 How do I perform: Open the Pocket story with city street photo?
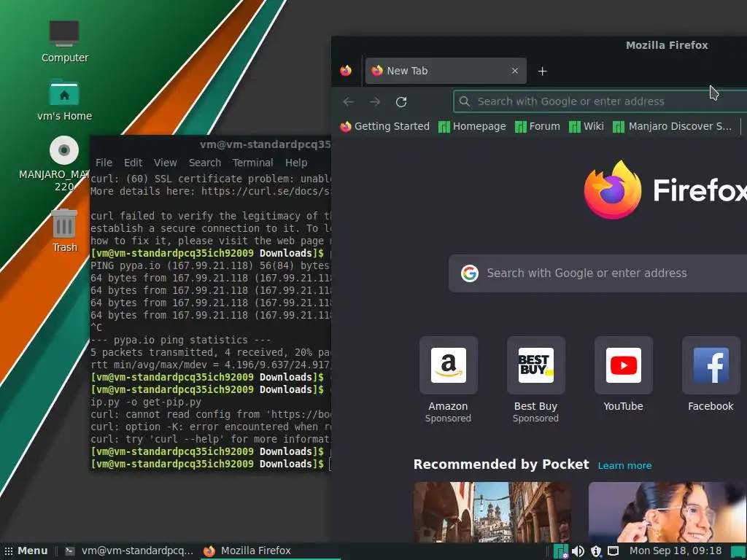[492, 512]
